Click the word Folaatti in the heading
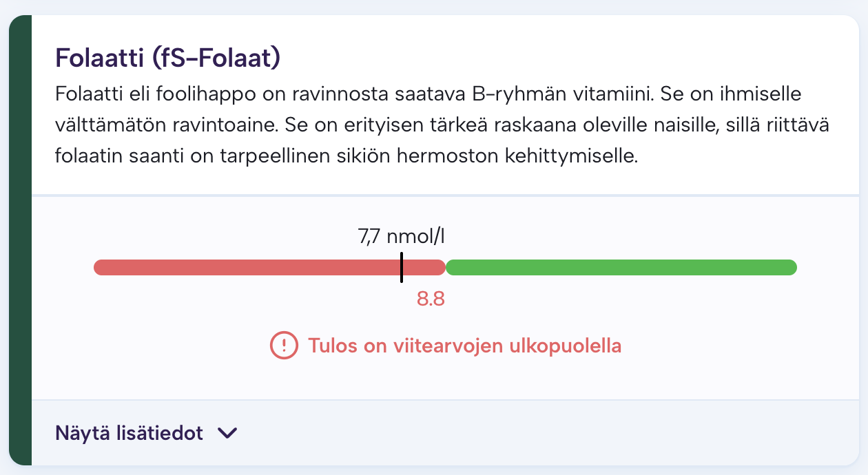This screenshot has height=475, width=868. (100, 58)
